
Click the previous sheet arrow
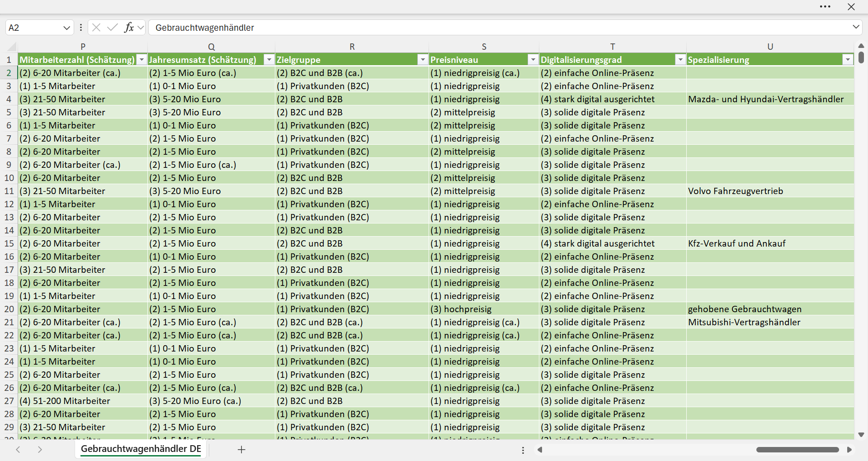18,450
